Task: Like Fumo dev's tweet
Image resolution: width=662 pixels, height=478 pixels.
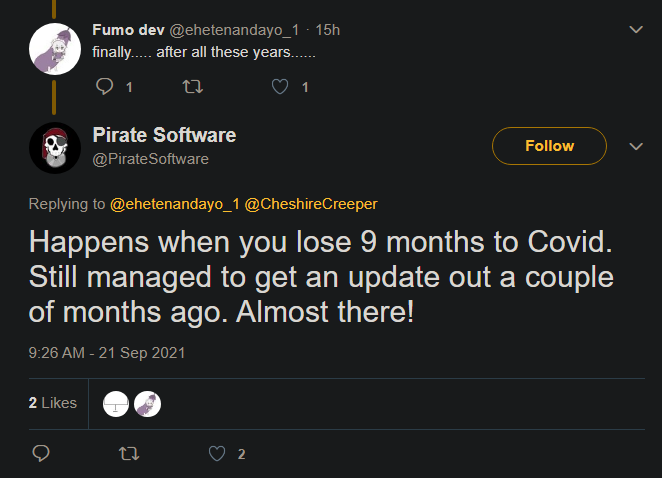Action: coord(281,87)
